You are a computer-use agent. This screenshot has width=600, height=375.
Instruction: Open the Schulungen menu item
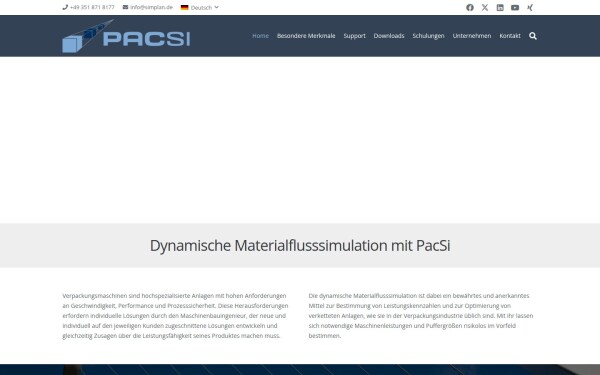pos(428,36)
